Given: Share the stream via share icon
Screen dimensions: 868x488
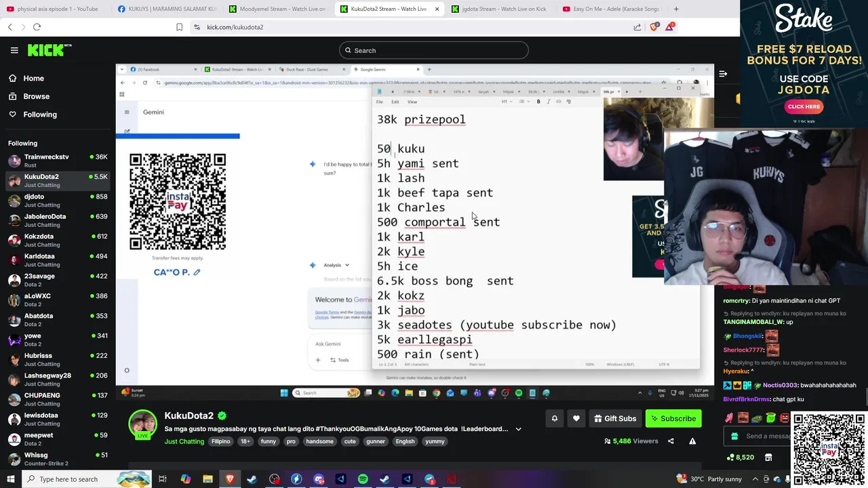Looking at the screenshot, I should click(671, 441).
